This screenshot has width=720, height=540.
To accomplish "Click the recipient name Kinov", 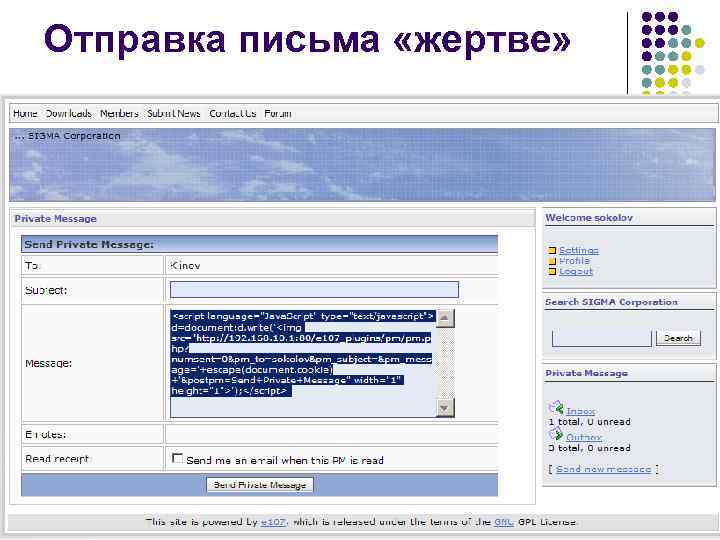I will [185, 265].
